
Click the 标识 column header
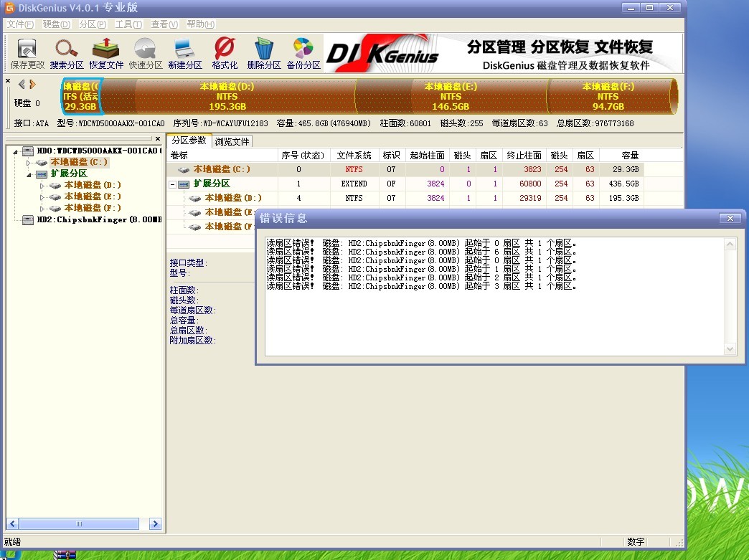point(391,155)
